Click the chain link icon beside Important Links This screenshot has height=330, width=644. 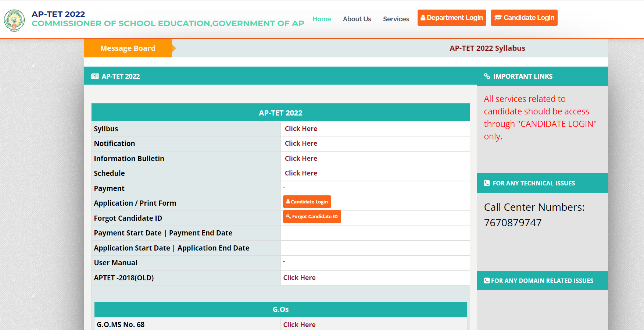487,76
